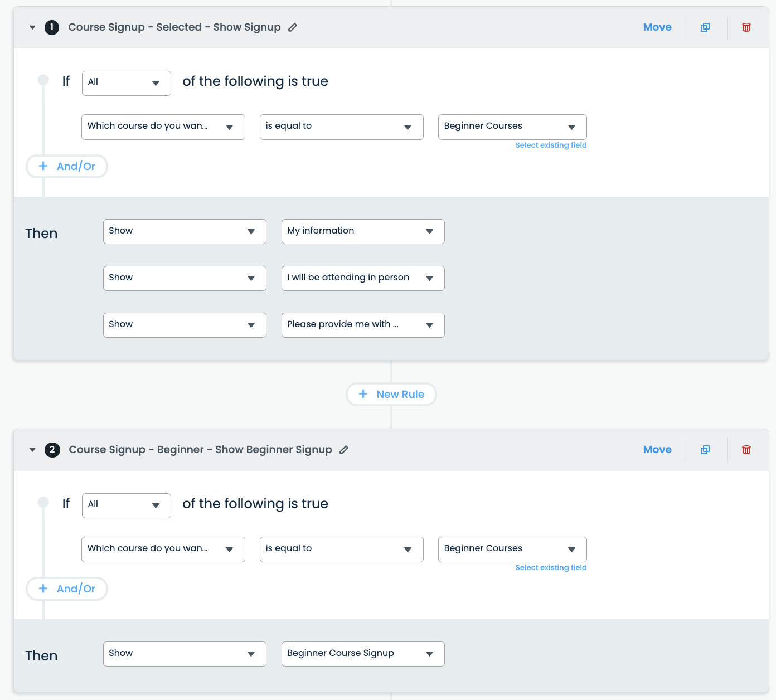Open 'My information' target field dropdown

[362, 231]
